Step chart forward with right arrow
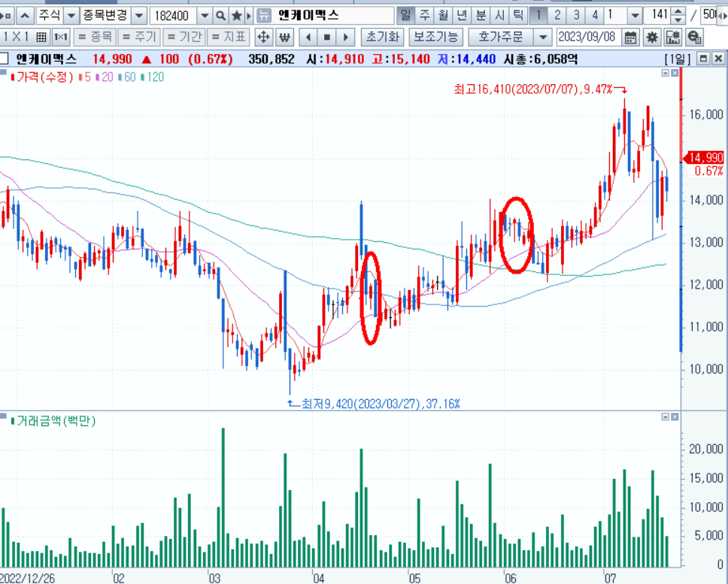The width and height of the screenshot is (728, 584). pyautogui.click(x=345, y=37)
